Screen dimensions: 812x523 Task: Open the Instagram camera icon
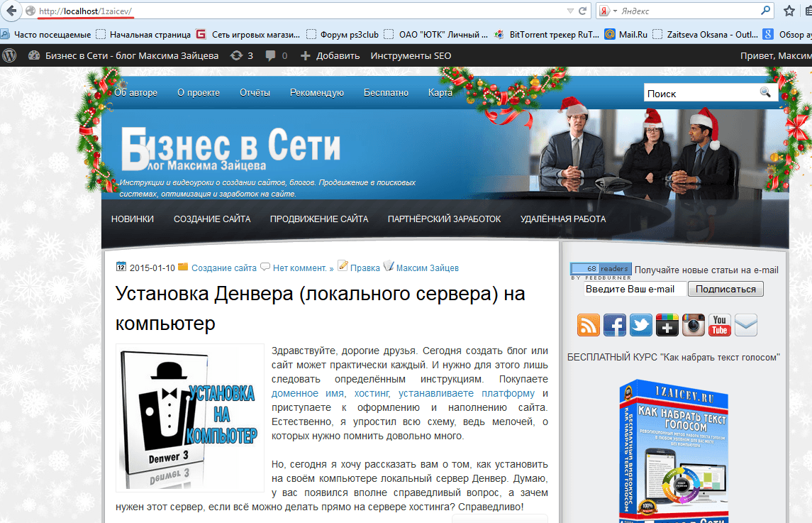pos(694,325)
